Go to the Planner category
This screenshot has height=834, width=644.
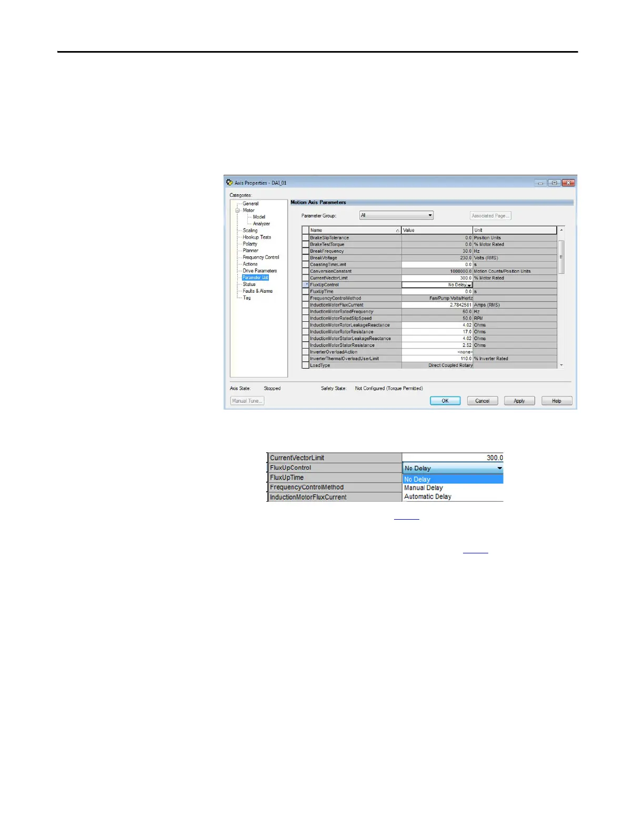point(250,251)
